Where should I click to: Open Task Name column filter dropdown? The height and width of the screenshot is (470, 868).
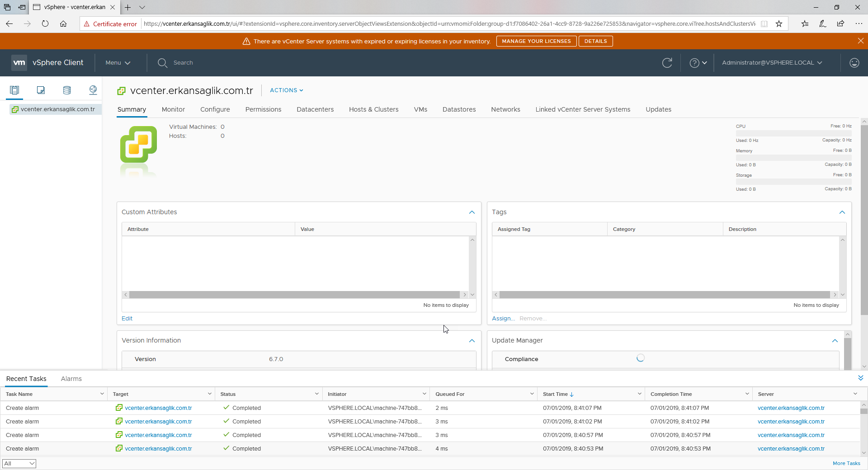102,394
